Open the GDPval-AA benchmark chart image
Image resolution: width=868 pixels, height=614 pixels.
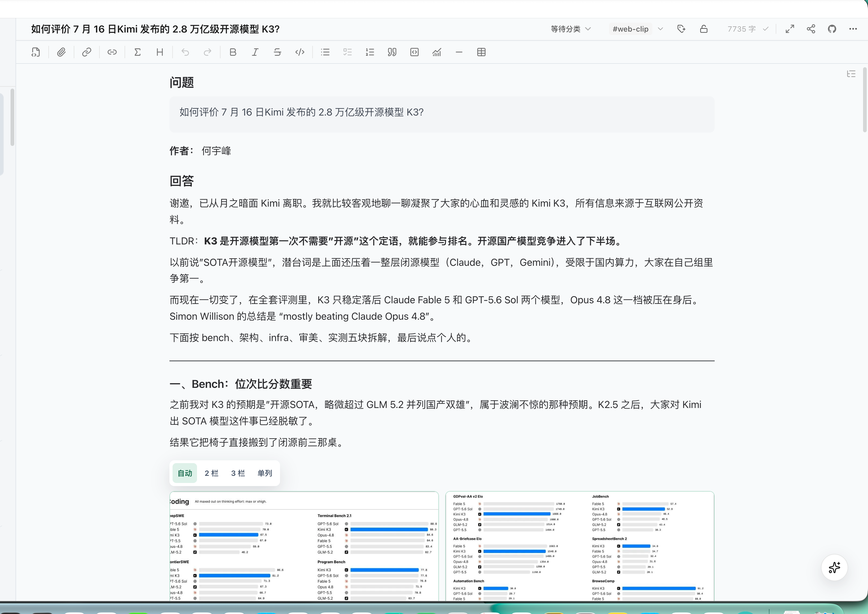pyautogui.click(x=580, y=546)
